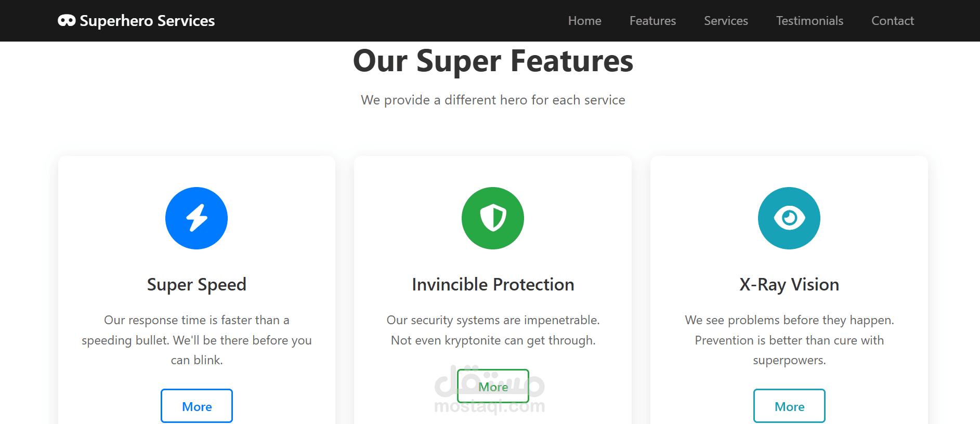Click the blue lightning bolt icon
The width and height of the screenshot is (980, 424).
(197, 218)
